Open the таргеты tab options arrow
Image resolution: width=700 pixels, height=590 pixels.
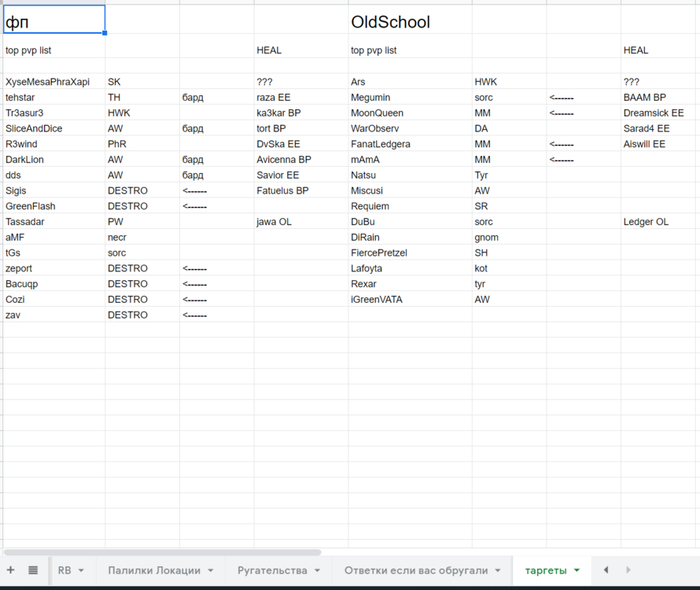[577, 570]
